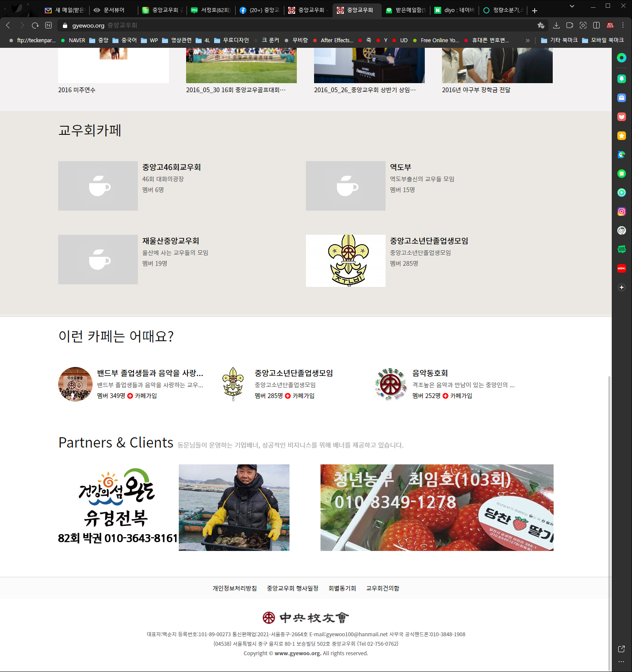Reload the current page

click(35, 25)
